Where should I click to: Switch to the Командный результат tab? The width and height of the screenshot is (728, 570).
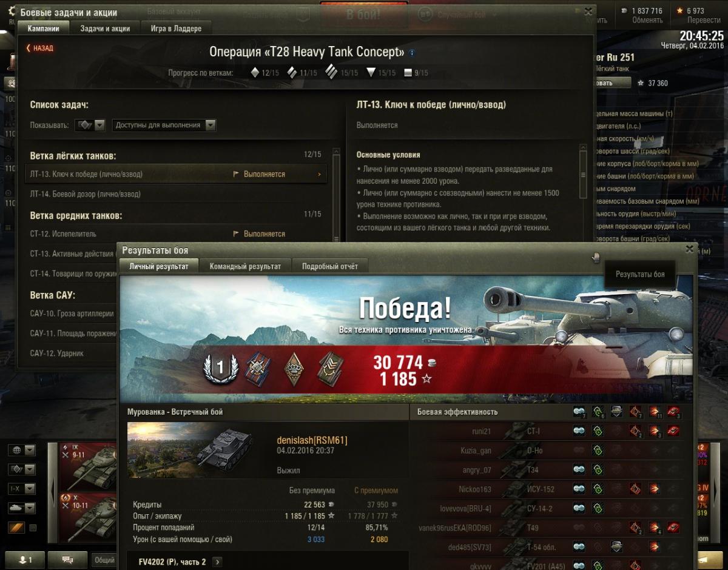245,266
